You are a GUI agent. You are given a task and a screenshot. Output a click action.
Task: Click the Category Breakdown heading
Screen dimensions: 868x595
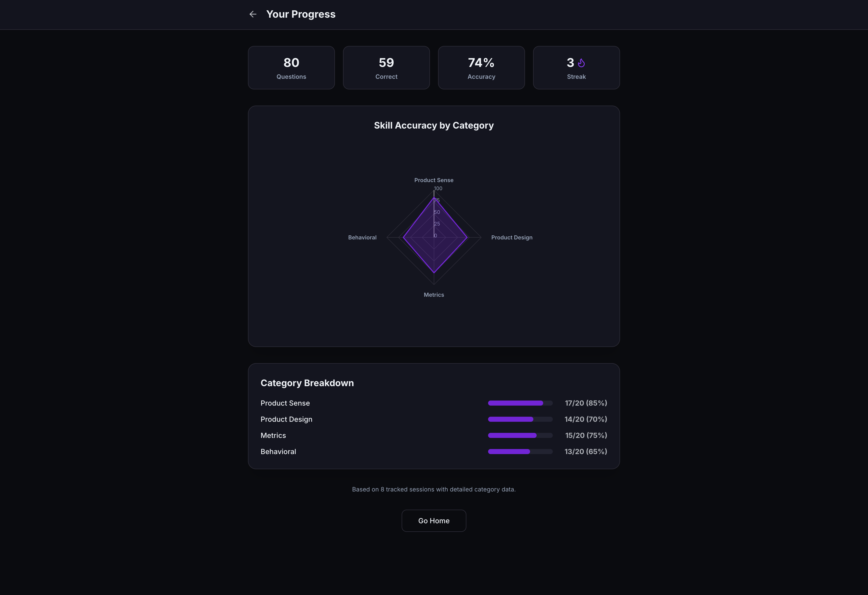[x=307, y=383]
